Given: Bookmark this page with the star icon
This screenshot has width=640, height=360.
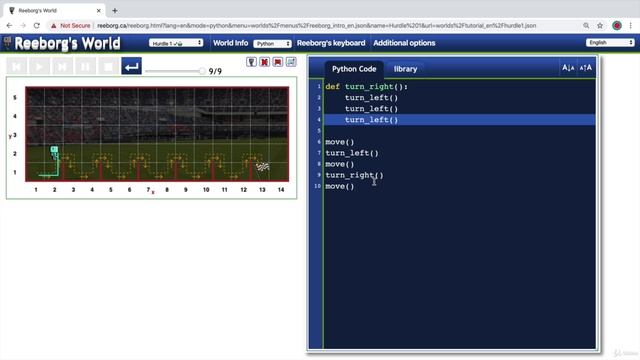Looking at the screenshot, I should click(600, 26).
